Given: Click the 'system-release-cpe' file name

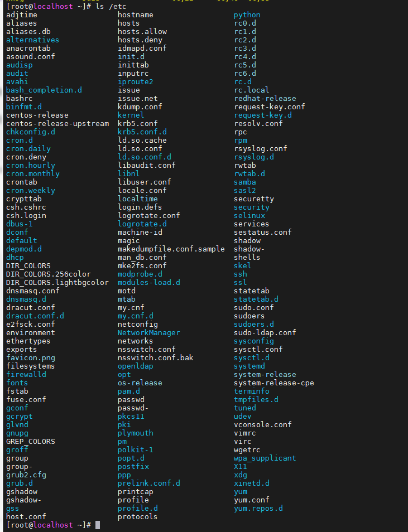Looking at the screenshot, I should (x=273, y=383).
